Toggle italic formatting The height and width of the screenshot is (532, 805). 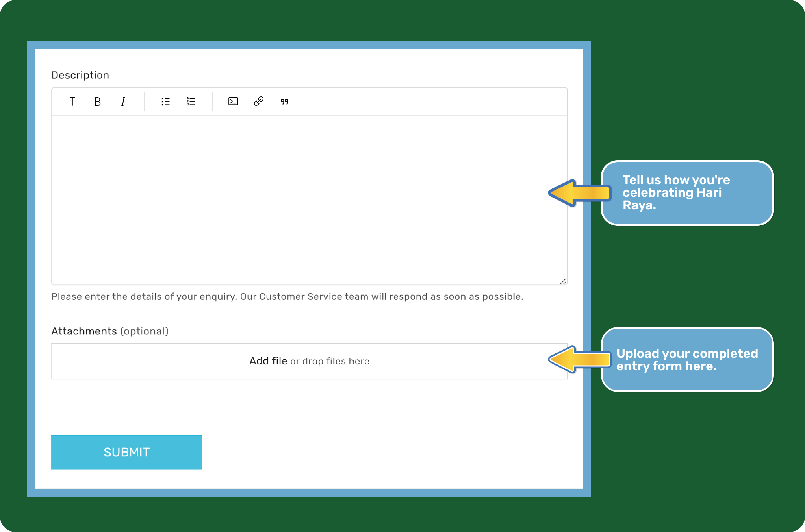(123, 102)
